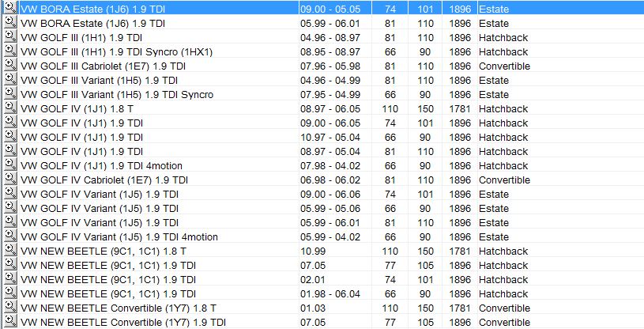Viewport: 644px width, 329px height.
Task: Click Estate body type in the highlighted BORA row
Action: pyautogui.click(x=494, y=9)
